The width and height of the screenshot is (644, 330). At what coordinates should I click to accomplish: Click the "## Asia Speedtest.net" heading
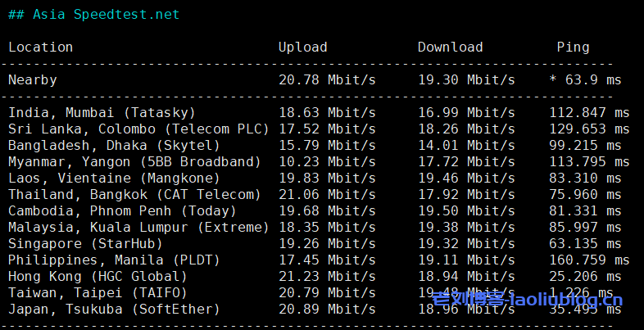click(93, 15)
